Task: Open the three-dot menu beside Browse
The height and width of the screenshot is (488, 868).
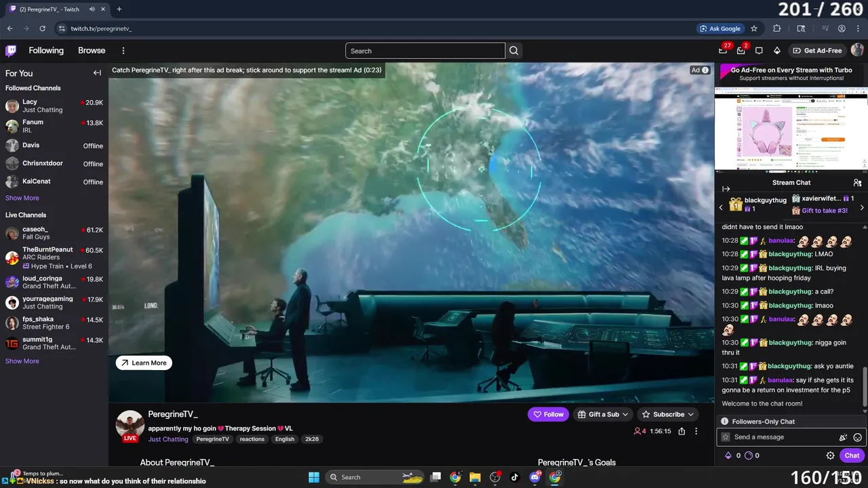Action: 123,51
